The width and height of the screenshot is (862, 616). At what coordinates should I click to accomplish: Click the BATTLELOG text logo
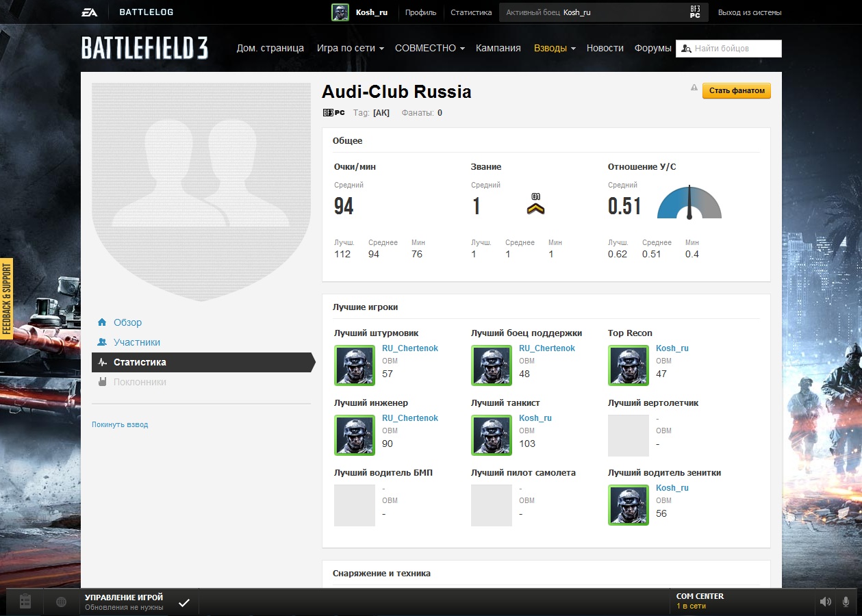(x=146, y=12)
